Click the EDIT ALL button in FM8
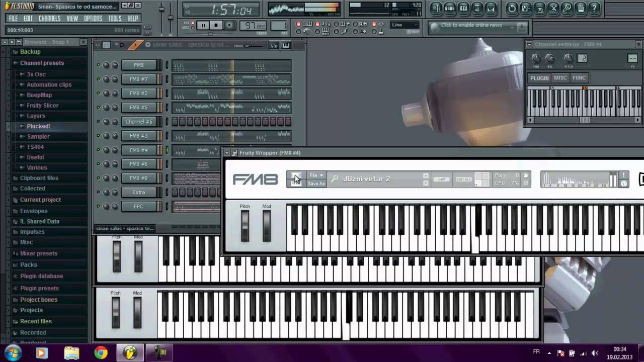This screenshot has height=362, width=644. click(x=463, y=179)
